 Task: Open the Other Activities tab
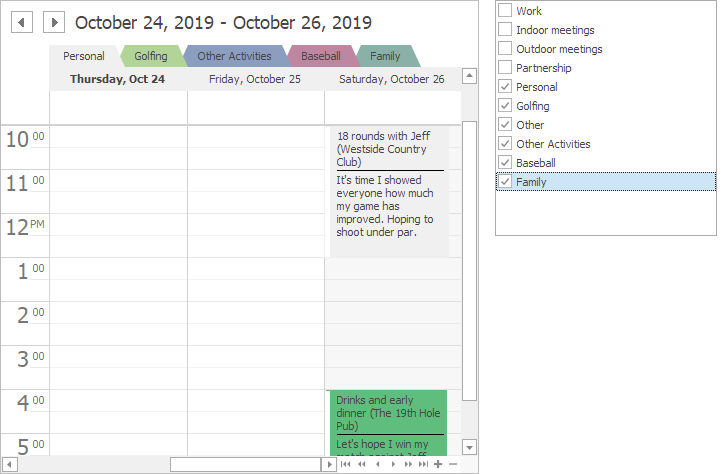click(x=234, y=56)
